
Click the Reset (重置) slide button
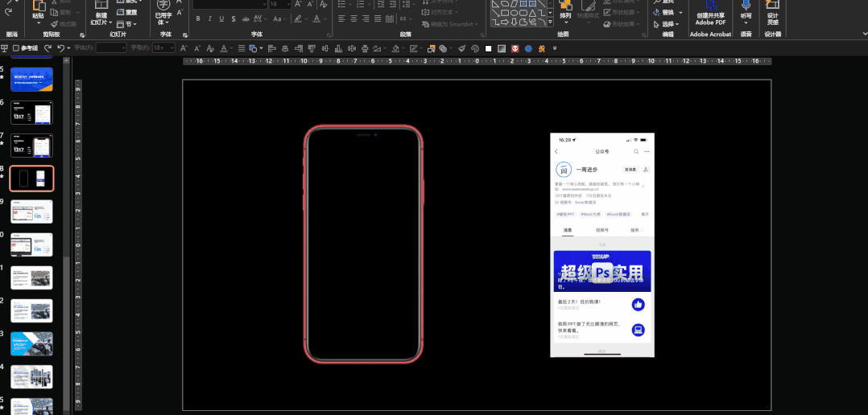tap(127, 12)
